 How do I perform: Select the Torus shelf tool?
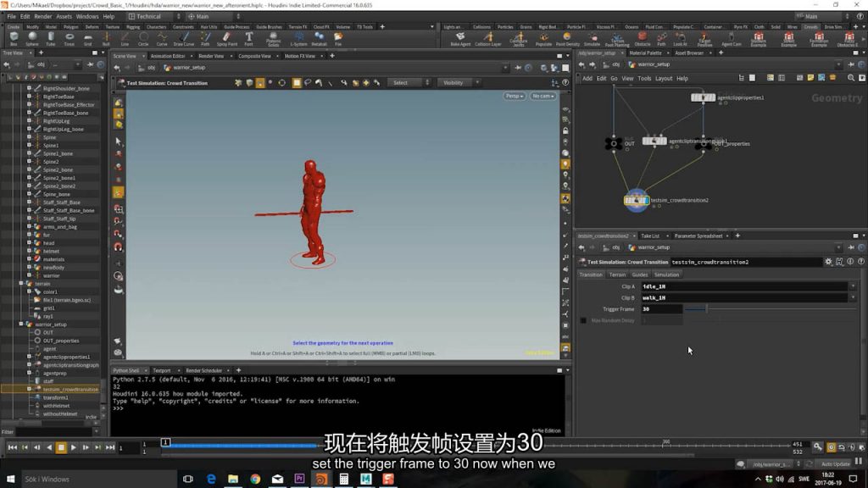point(70,39)
